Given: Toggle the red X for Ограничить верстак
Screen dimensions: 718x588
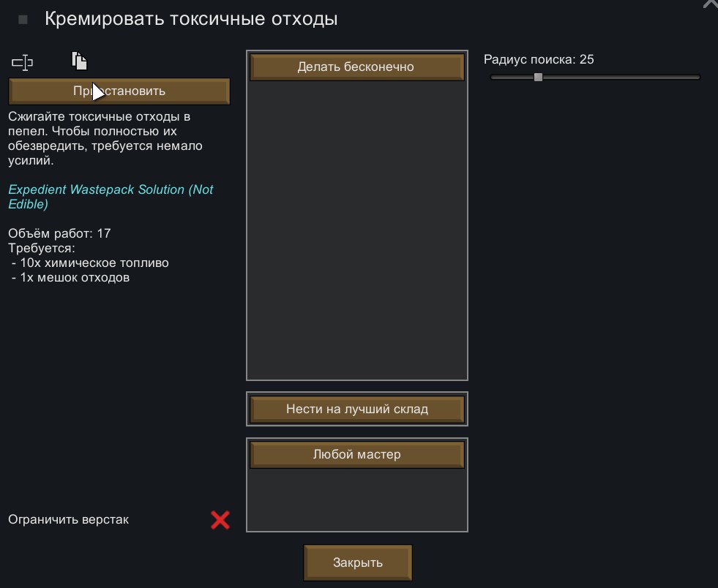Looking at the screenshot, I should point(220,520).
